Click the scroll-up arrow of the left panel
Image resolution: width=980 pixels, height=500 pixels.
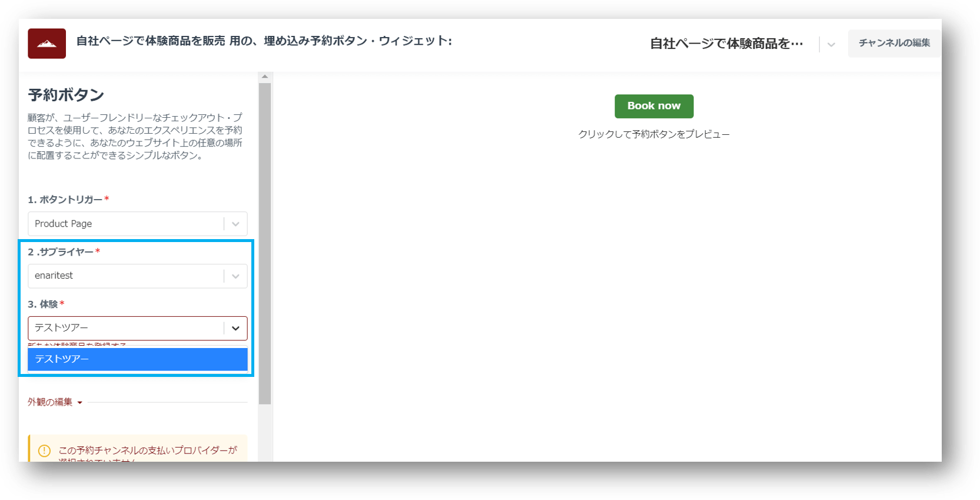click(x=265, y=77)
